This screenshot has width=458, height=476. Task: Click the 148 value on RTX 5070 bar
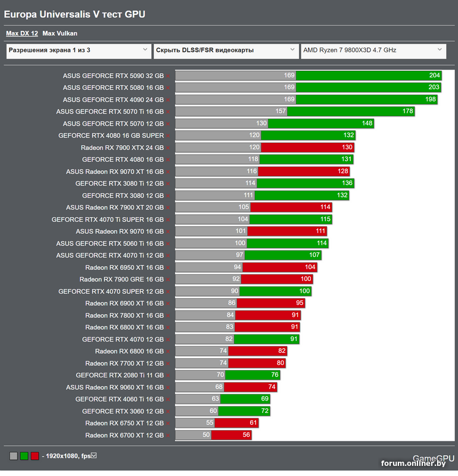[367, 123]
